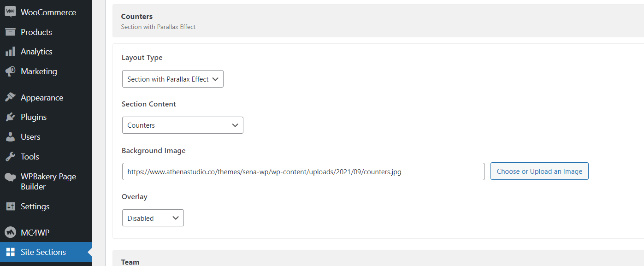Click the Section Content label
The image size is (644, 266).
(149, 104)
